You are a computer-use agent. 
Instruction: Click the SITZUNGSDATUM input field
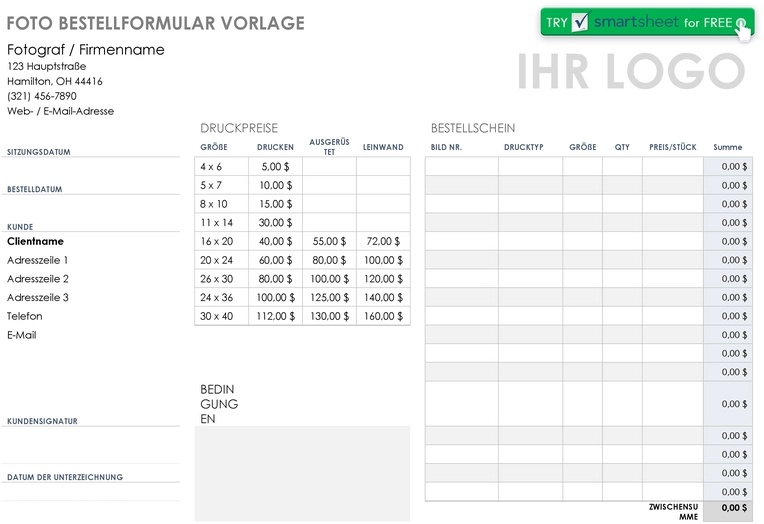click(91, 167)
